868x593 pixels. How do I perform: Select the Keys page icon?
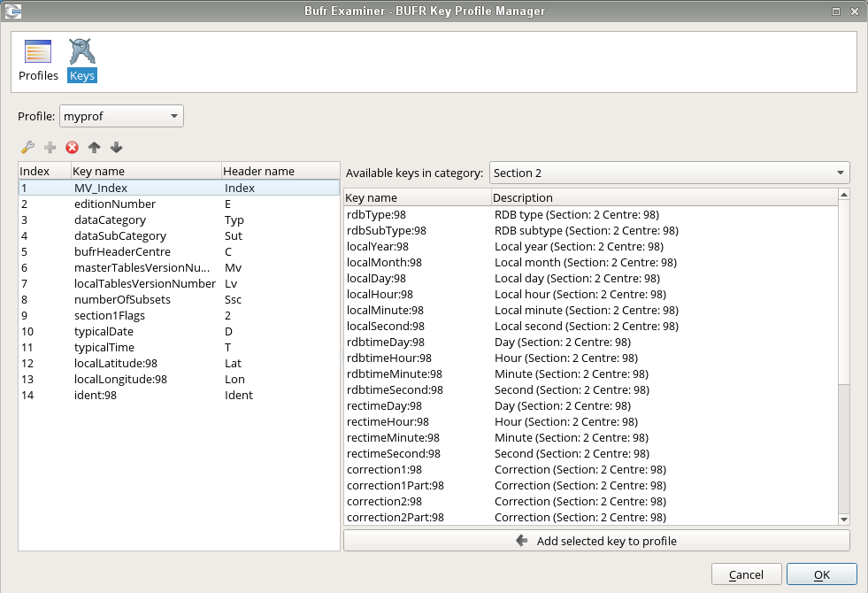click(x=82, y=60)
